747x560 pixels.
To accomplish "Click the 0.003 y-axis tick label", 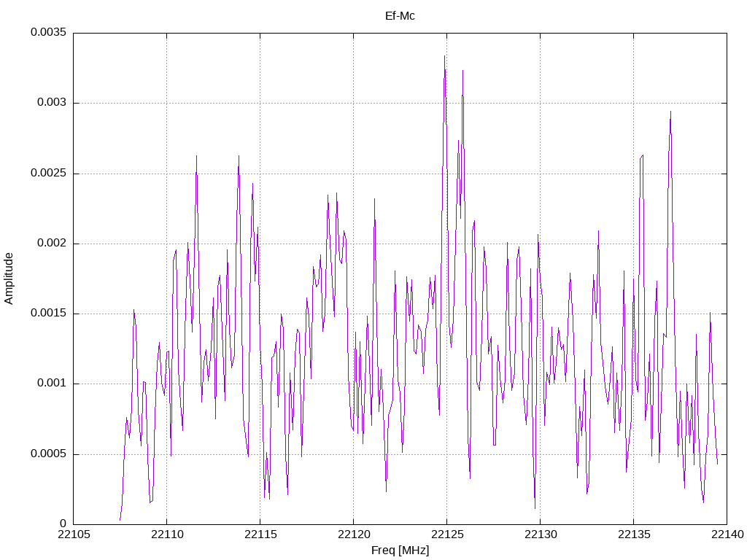I will click(x=52, y=103).
